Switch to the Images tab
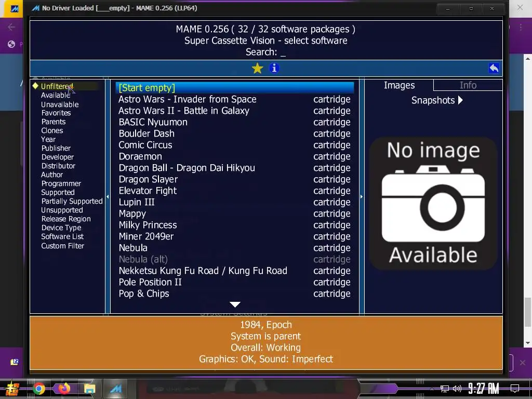Screen dimensions: 532x399 coord(399,85)
